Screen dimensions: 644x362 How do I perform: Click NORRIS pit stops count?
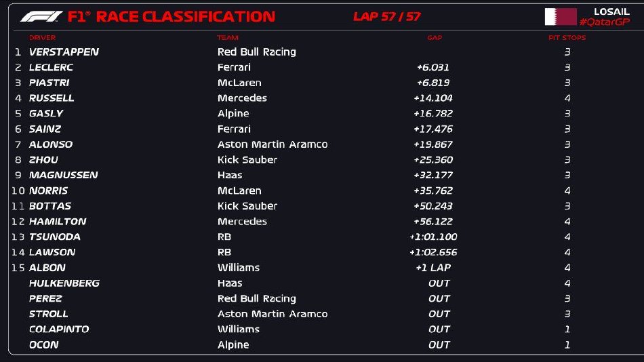pos(567,190)
